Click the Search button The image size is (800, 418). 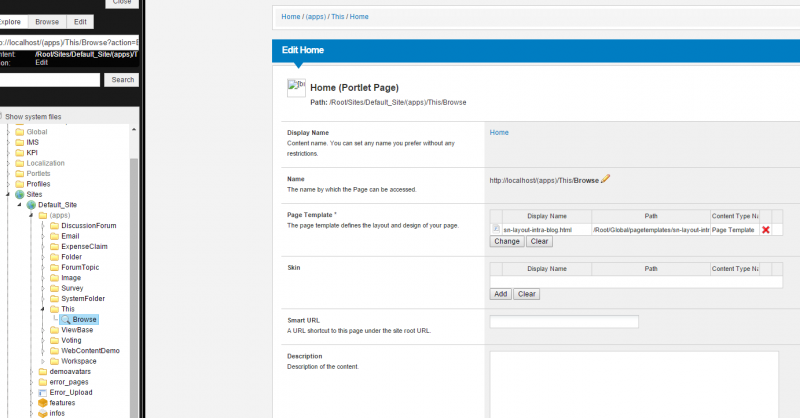[122, 80]
